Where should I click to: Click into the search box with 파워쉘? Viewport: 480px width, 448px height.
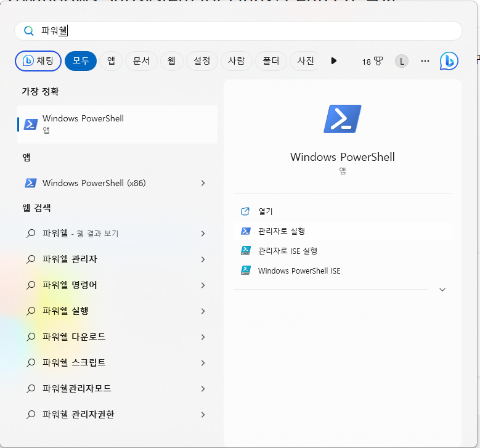[x=238, y=31]
